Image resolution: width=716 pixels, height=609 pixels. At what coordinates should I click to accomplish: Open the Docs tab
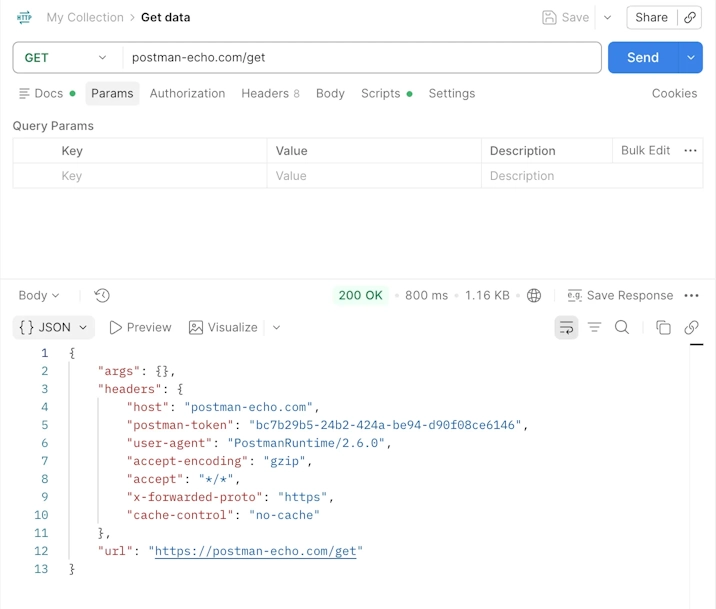click(47, 94)
